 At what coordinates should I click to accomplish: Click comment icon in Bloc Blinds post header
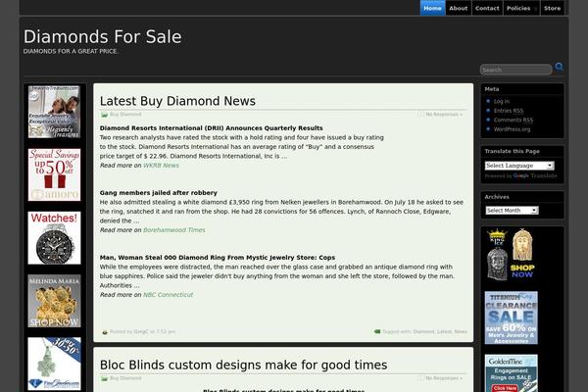[420, 377]
